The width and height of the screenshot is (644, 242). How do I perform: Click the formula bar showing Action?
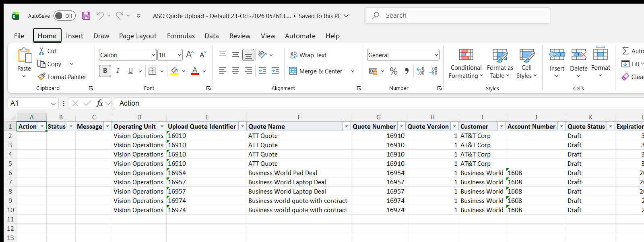click(378, 103)
